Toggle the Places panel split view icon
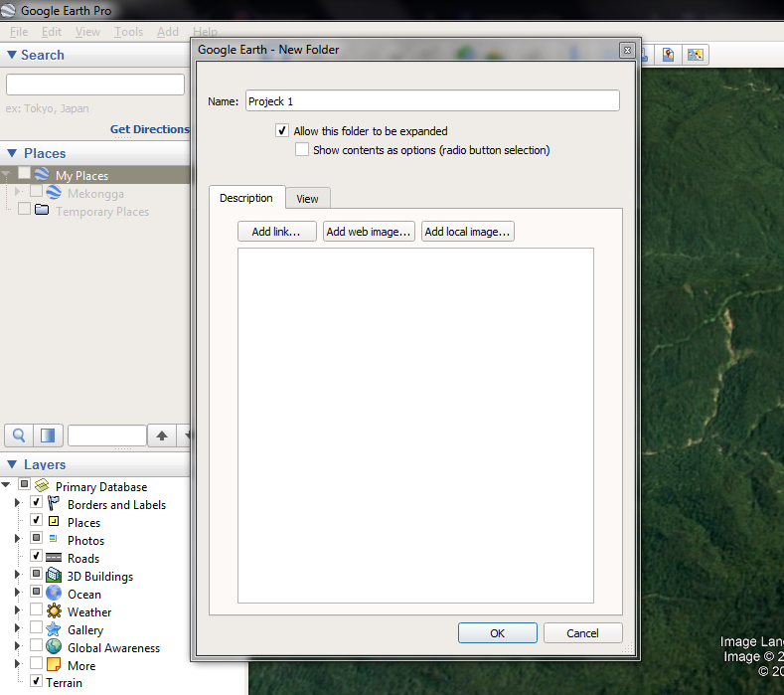 48,435
